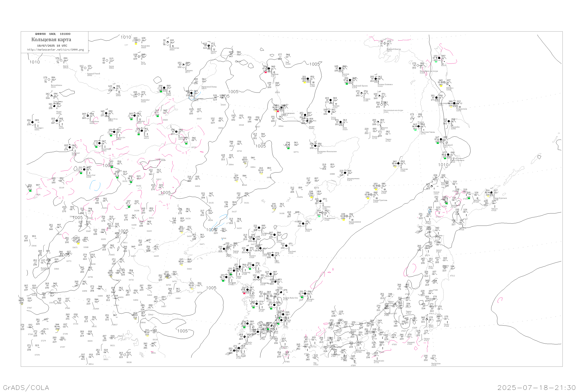Click the Борзя station overcast filled circle
The image size is (588, 392).
[164, 88]
